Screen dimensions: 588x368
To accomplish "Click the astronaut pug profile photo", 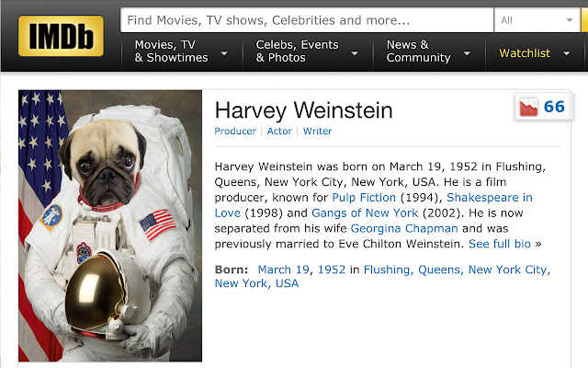I will (110, 226).
